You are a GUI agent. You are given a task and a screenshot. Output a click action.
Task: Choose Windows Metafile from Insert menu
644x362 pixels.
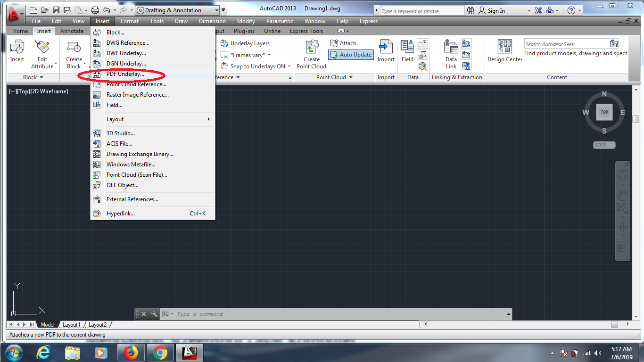(153, 165)
